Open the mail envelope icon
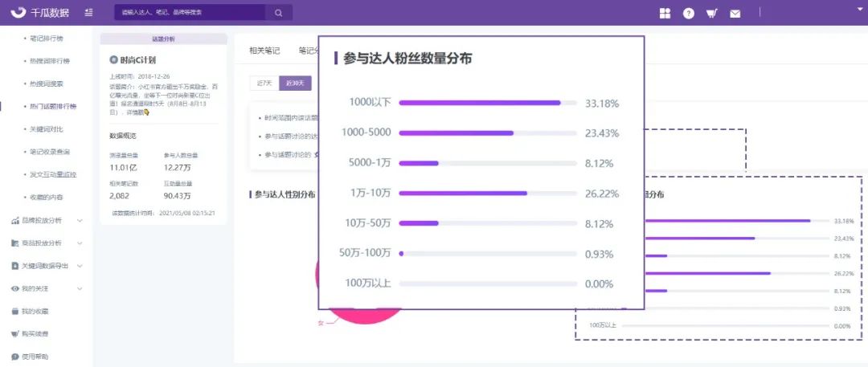Viewport: 868px width, 367px height. pos(735,14)
